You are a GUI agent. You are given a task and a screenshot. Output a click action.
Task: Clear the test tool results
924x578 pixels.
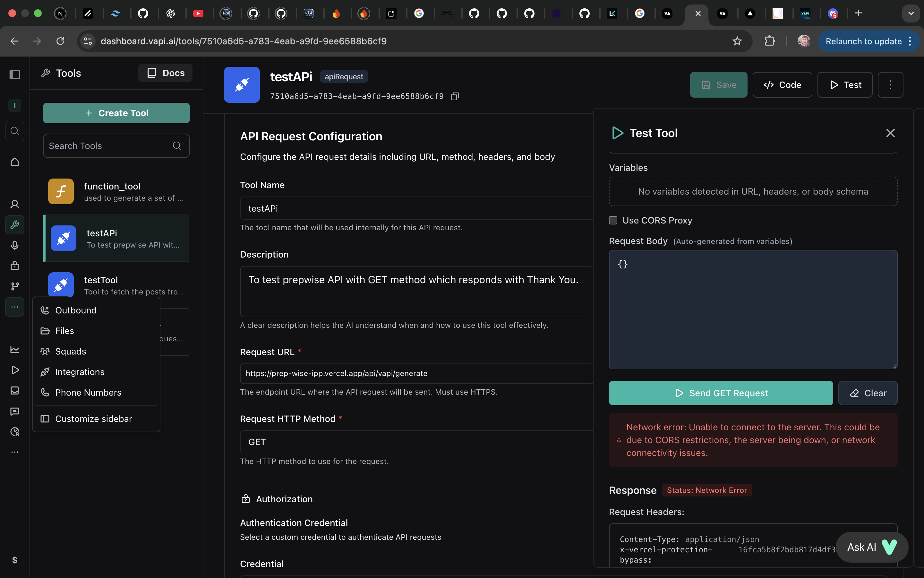[x=868, y=393]
